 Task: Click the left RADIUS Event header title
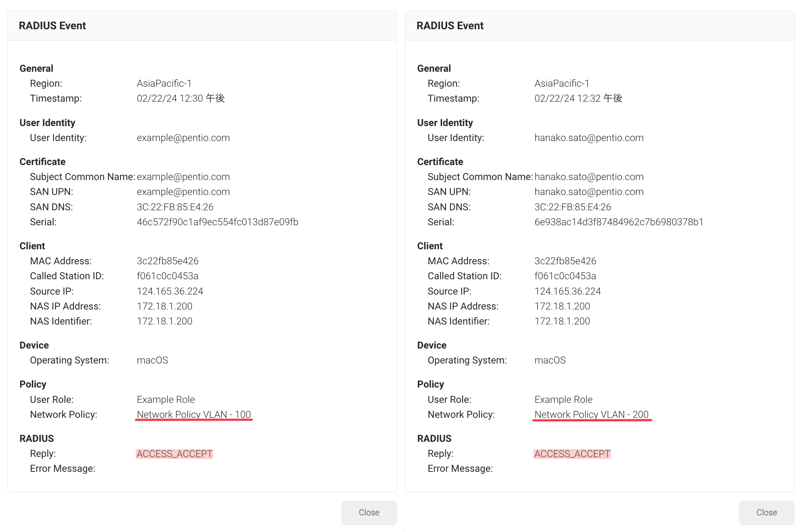(52, 26)
